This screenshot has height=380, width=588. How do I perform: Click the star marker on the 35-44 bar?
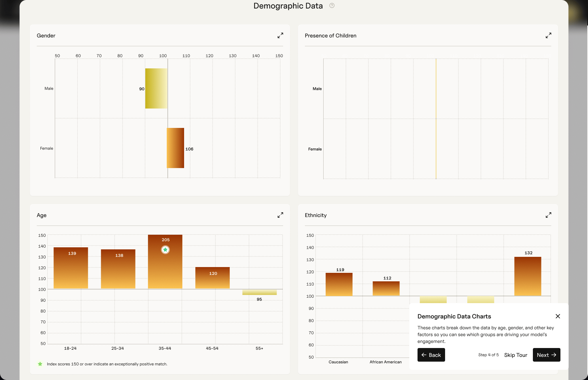(x=165, y=250)
